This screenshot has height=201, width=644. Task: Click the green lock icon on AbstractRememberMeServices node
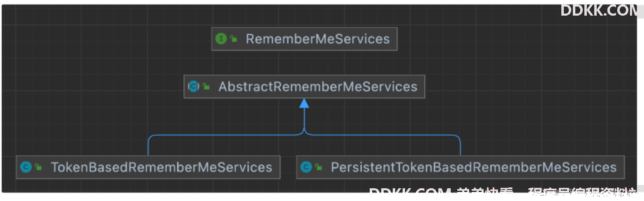(x=206, y=86)
